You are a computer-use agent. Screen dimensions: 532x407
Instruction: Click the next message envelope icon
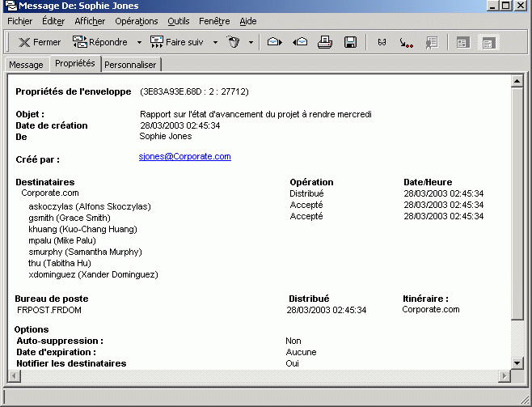pos(274,42)
